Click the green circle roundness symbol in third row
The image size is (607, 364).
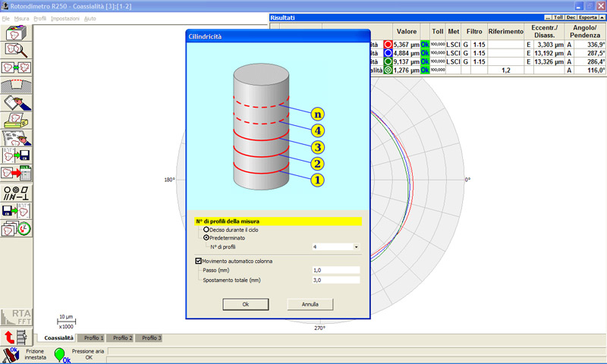388,61
